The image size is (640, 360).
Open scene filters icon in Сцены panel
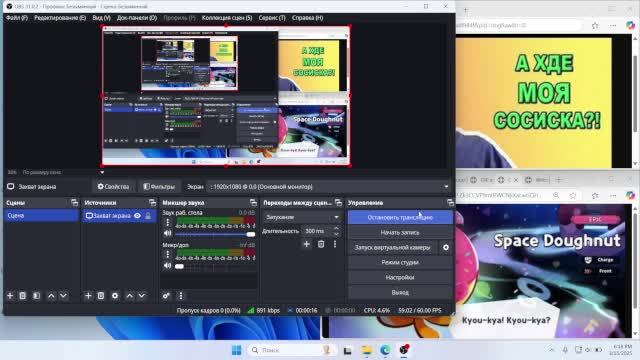coord(36,296)
